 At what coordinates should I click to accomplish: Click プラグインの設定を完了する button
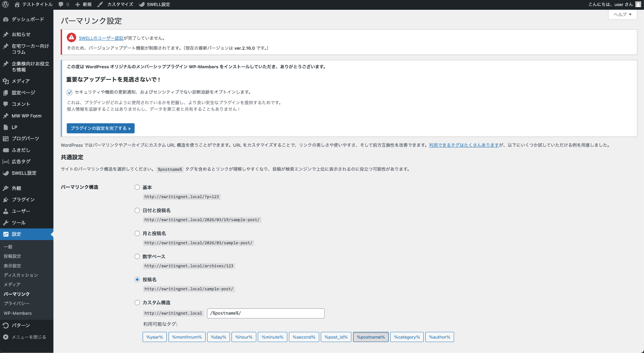[101, 128]
